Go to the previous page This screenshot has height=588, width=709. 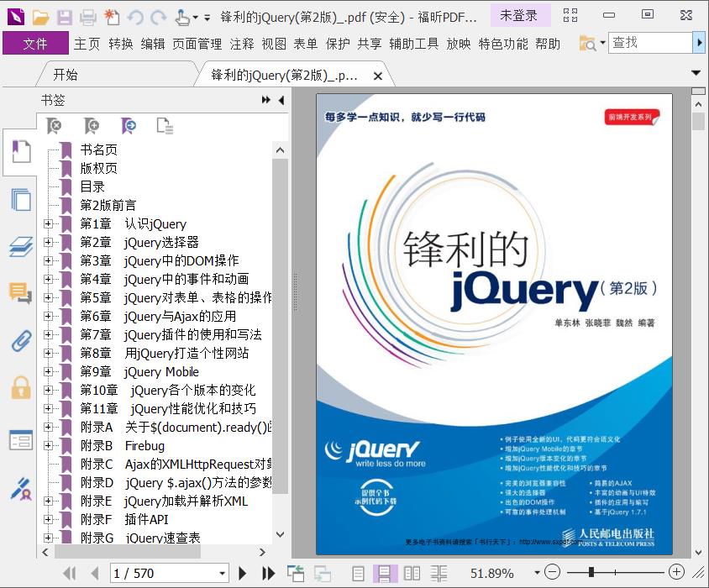pos(95,574)
